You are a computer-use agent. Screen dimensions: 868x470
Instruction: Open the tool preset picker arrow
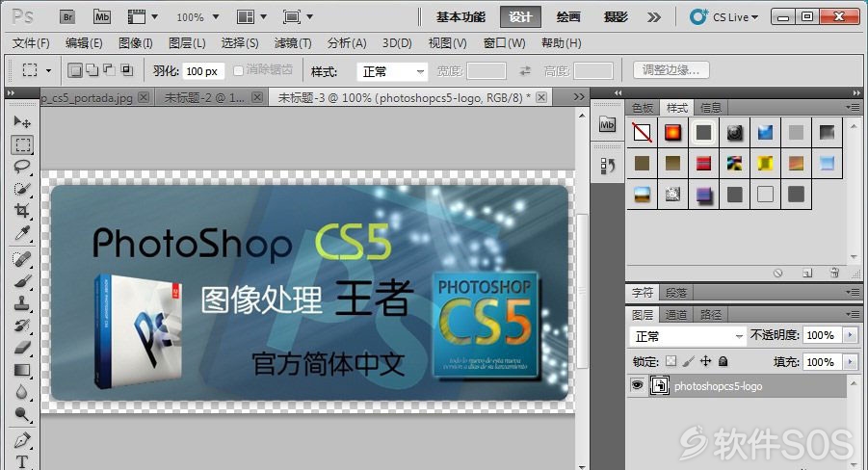[x=49, y=71]
